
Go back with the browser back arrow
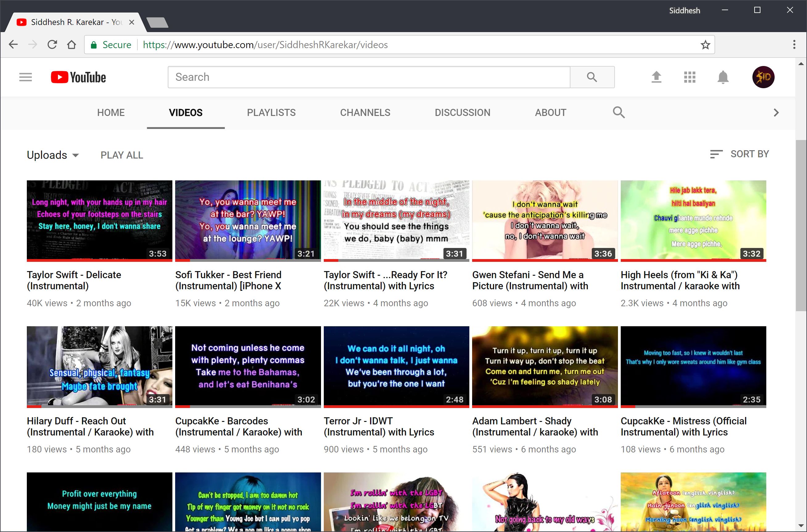click(x=13, y=44)
